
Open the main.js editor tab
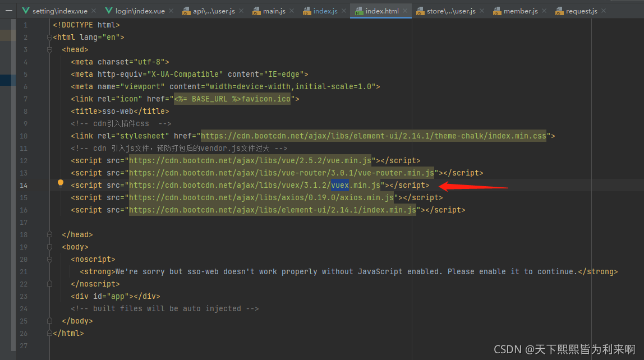point(274,11)
